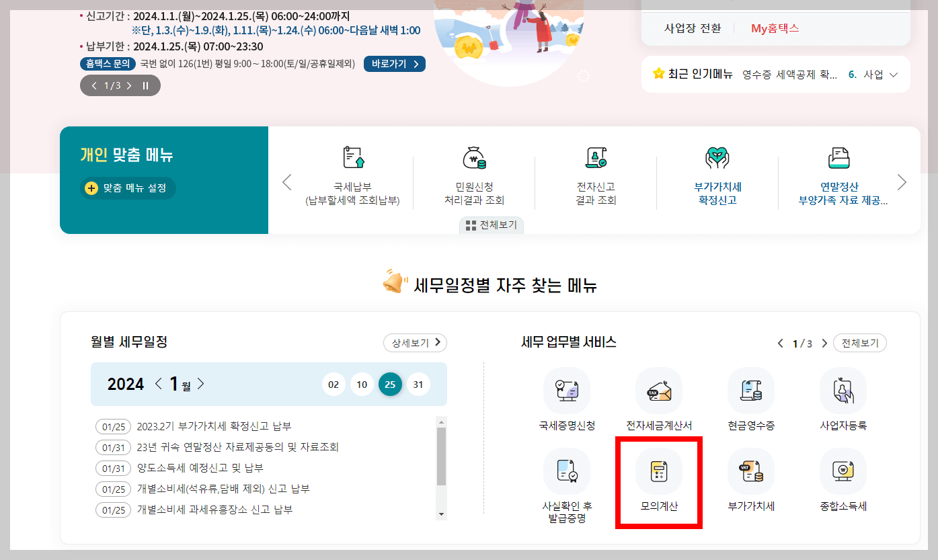This screenshot has height=560, width=938.
Task: Open the 종합소득세 service
Action: pyautogui.click(x=843, y=479)
